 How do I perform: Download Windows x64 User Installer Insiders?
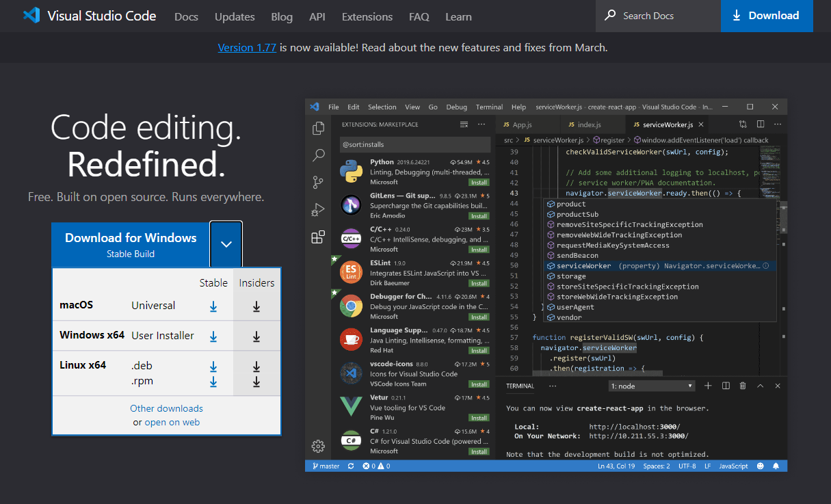(256, 336)
